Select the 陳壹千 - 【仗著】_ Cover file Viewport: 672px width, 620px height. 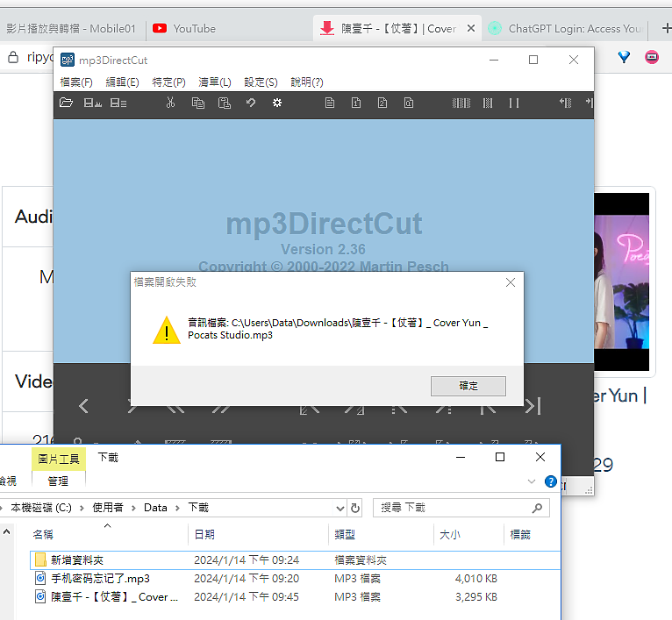[x=296, y=597]
